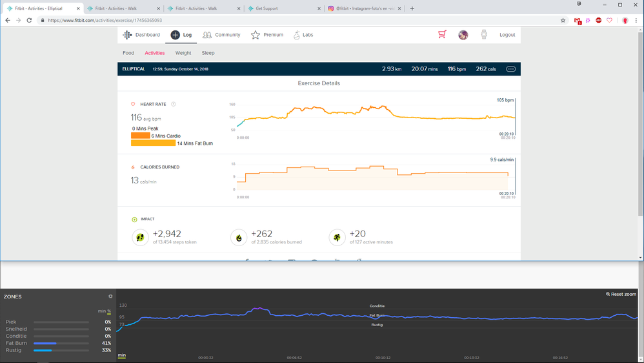
Task: Close the Get Support tab
Action: tap(319, 8)
